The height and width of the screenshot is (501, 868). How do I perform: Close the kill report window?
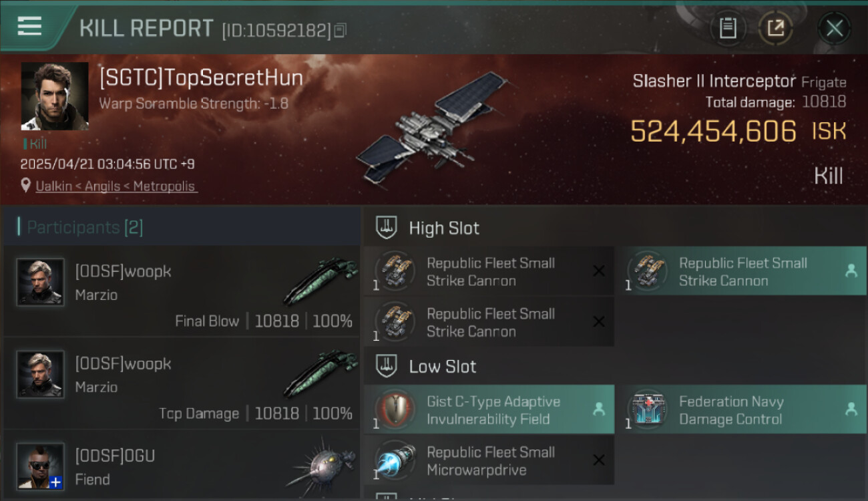(835, 28)
